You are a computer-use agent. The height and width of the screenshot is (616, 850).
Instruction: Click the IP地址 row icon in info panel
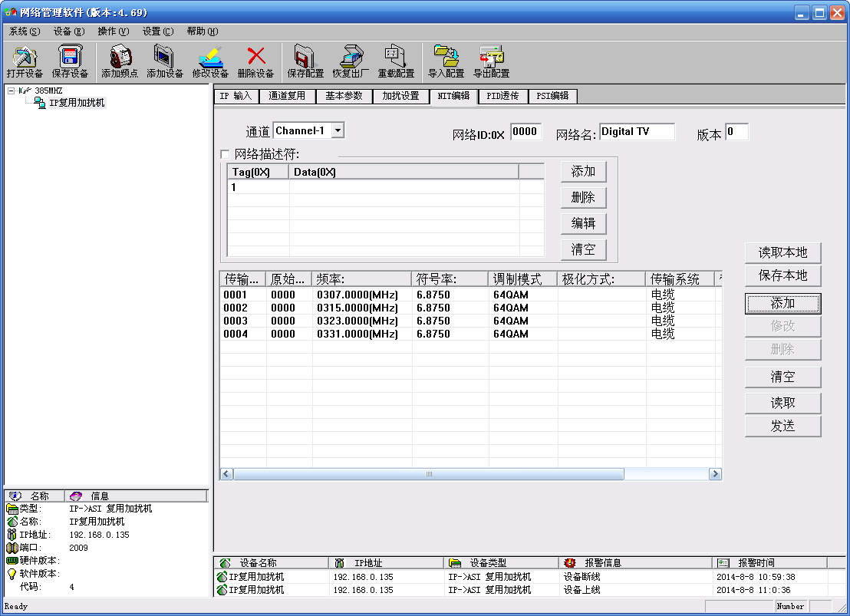(12, 535)
